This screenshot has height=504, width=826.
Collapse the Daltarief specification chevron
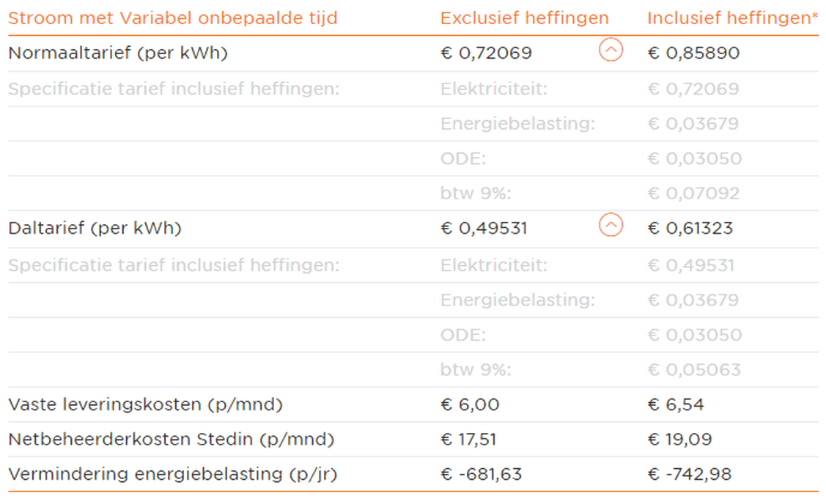pyautogui.click(x=611, y=226)
